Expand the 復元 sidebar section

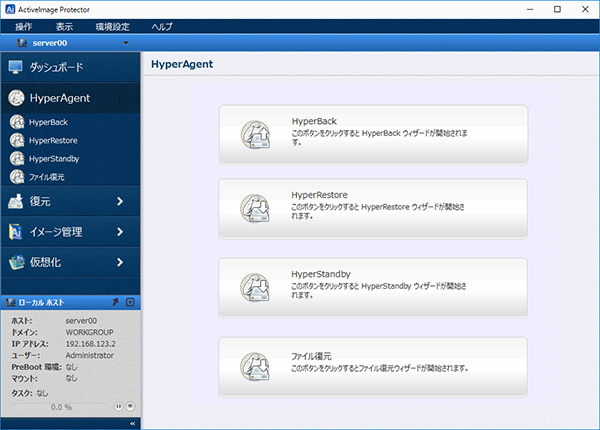(120, 201)
